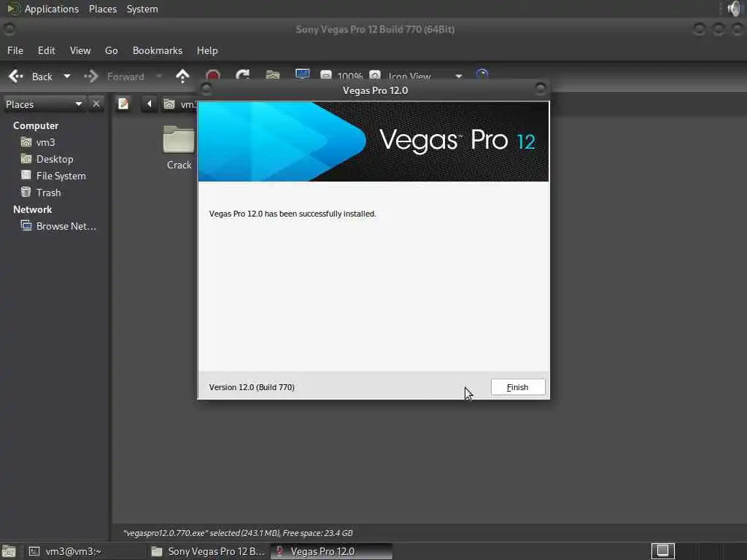Select the Crack folder icon
This screenshot has width=747, height=560.
point(179,139)
